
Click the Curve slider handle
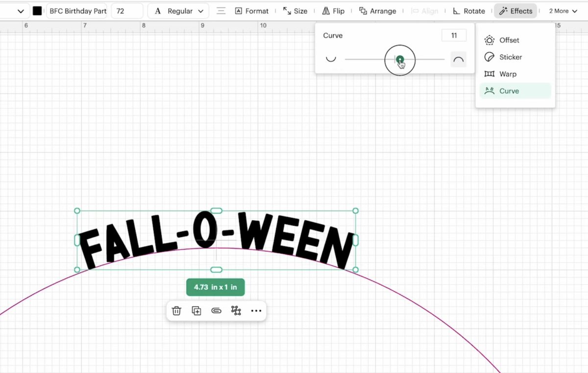click(400, 59)
